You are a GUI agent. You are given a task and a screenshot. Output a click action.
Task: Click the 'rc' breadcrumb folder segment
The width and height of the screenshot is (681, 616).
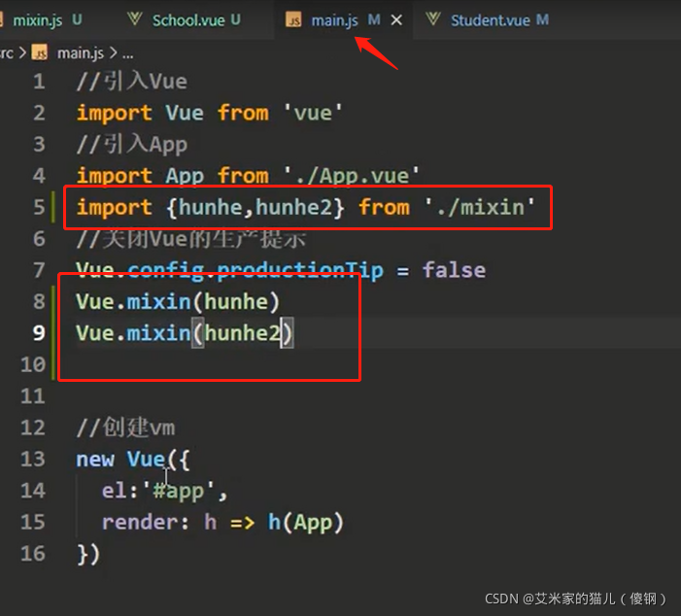pos(7,53)
